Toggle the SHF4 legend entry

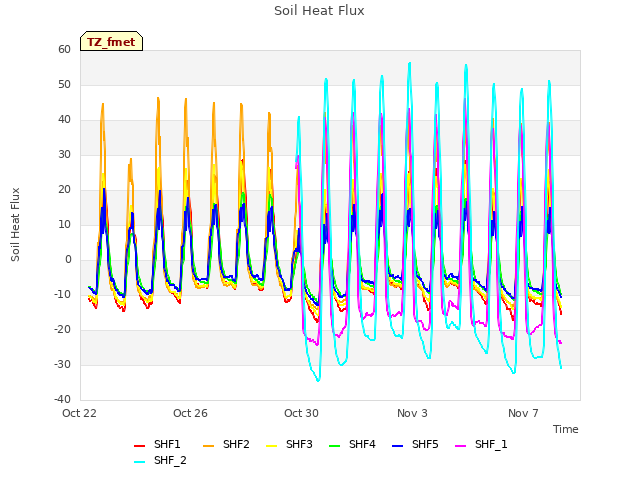(352, 444)
